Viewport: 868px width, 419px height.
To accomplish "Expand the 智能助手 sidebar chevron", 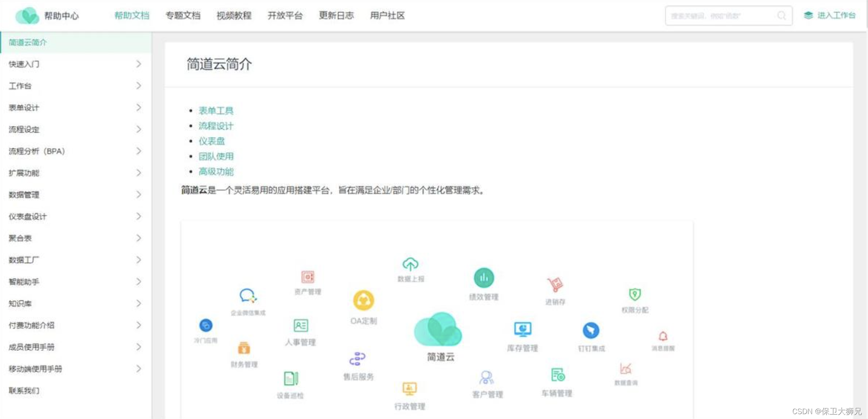I will [138, 282].
